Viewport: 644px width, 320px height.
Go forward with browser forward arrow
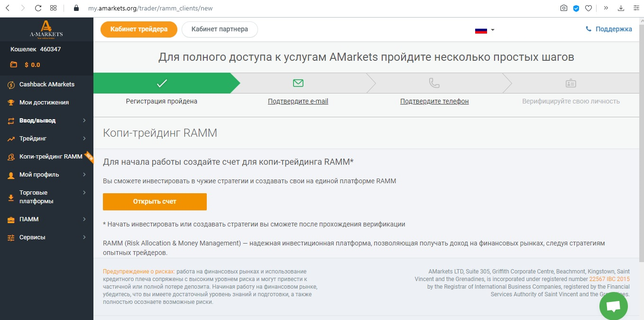(x=23, y=8)
